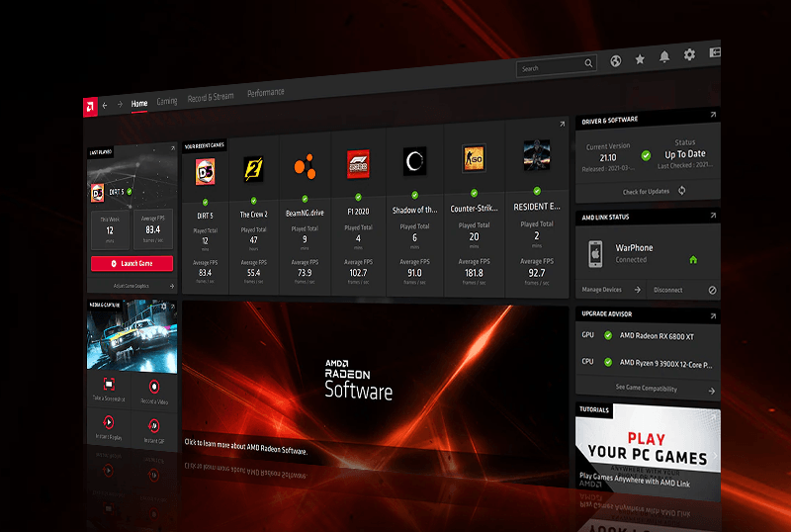
Task: Expand the Media & Capture panel
Action: click(x=173, y=307)
